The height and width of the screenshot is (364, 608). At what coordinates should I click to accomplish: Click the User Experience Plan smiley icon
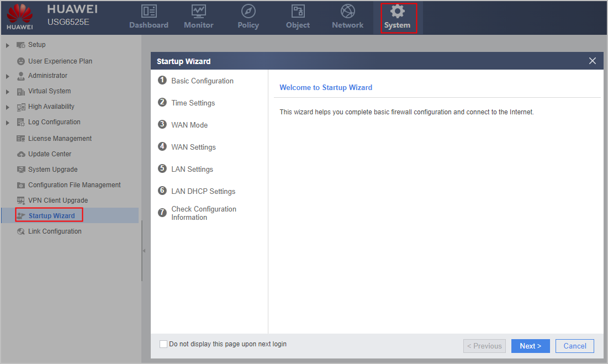pos(21,61)
